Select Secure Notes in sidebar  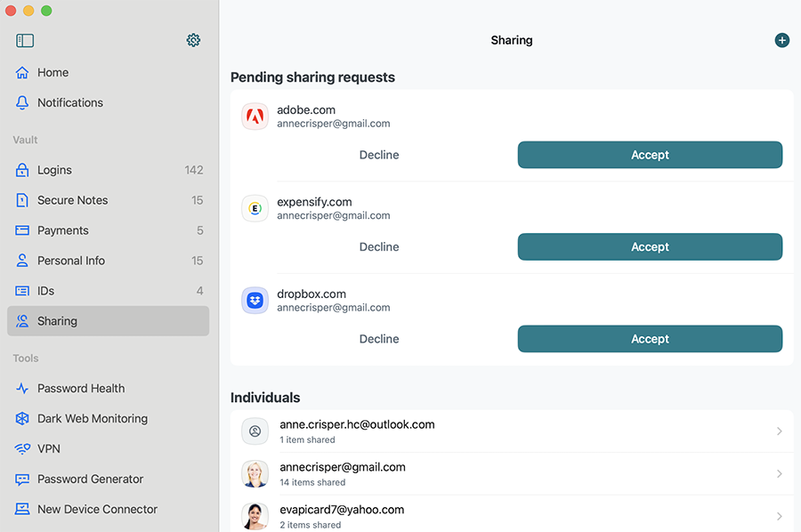108,200
